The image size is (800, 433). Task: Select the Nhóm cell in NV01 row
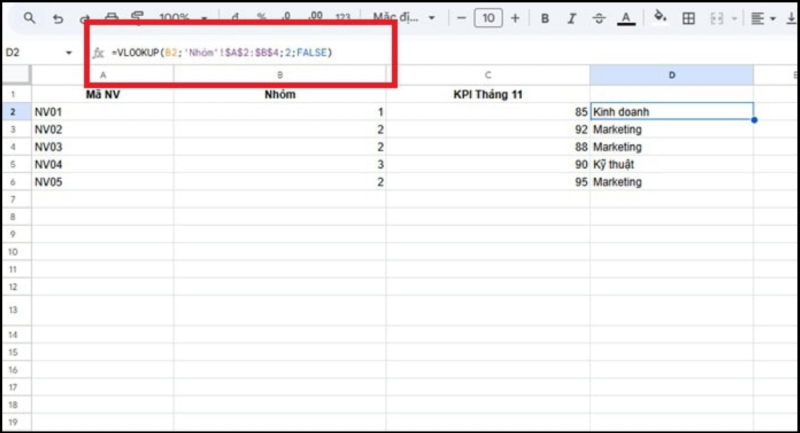tap(280, 112)
